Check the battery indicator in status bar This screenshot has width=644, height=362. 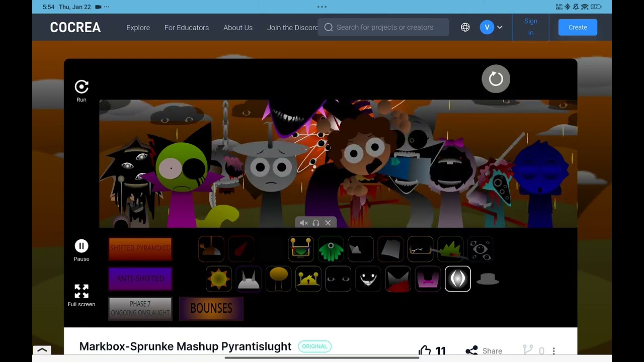[x=596, y=7]
